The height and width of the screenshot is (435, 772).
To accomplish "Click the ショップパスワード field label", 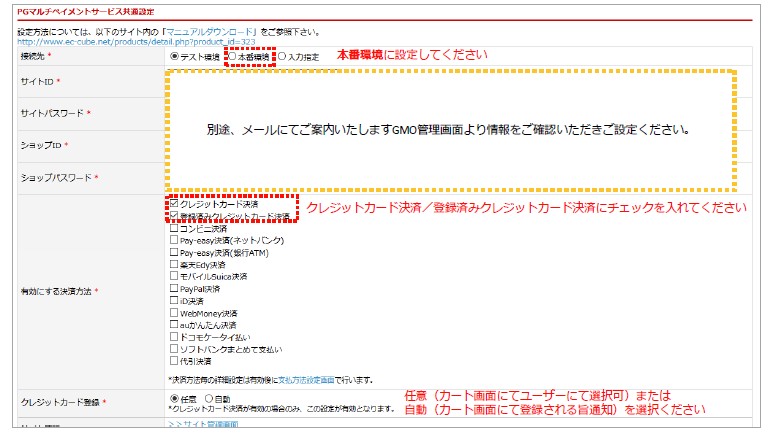I will coord(56,178).
